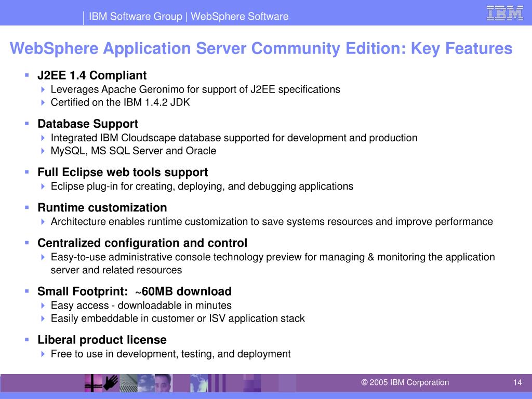Click the 'server and related resources' continuation line

(x=116, y=270)
